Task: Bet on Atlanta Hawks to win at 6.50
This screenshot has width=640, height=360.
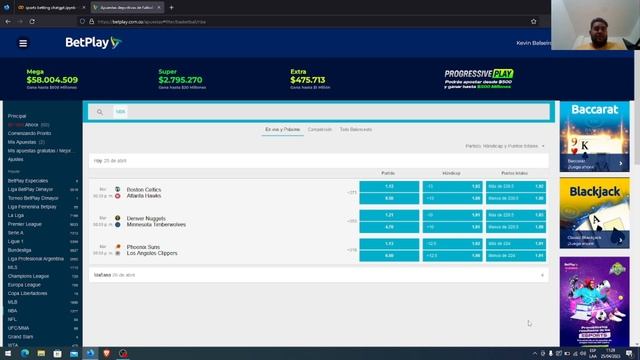Action: [389, 198]
